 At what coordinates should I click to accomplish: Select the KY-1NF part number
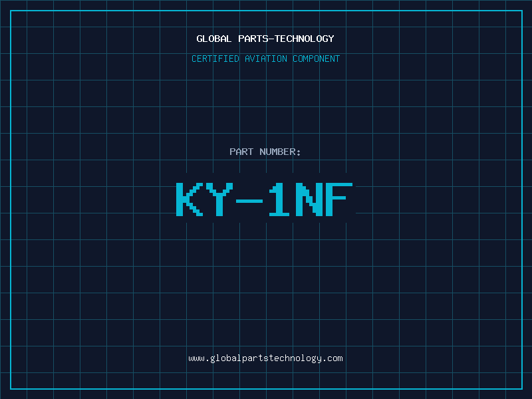point(265,199)
